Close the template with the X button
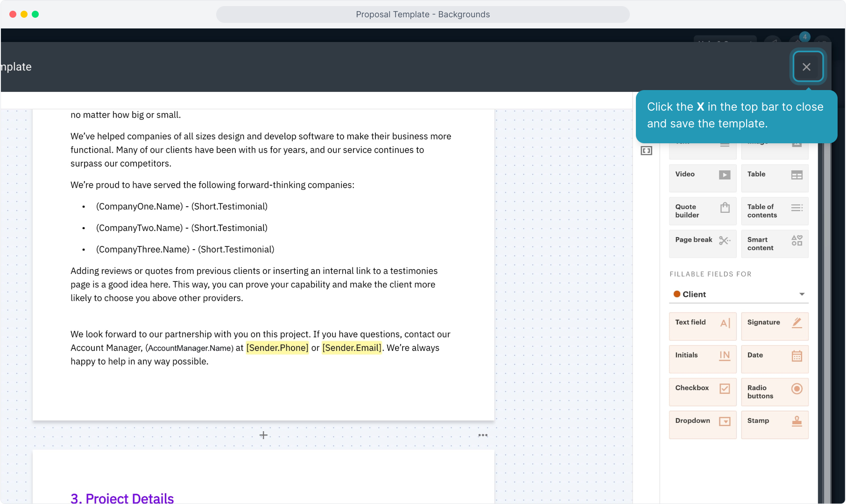The image size is (846, 504). [x=806, y=67]
